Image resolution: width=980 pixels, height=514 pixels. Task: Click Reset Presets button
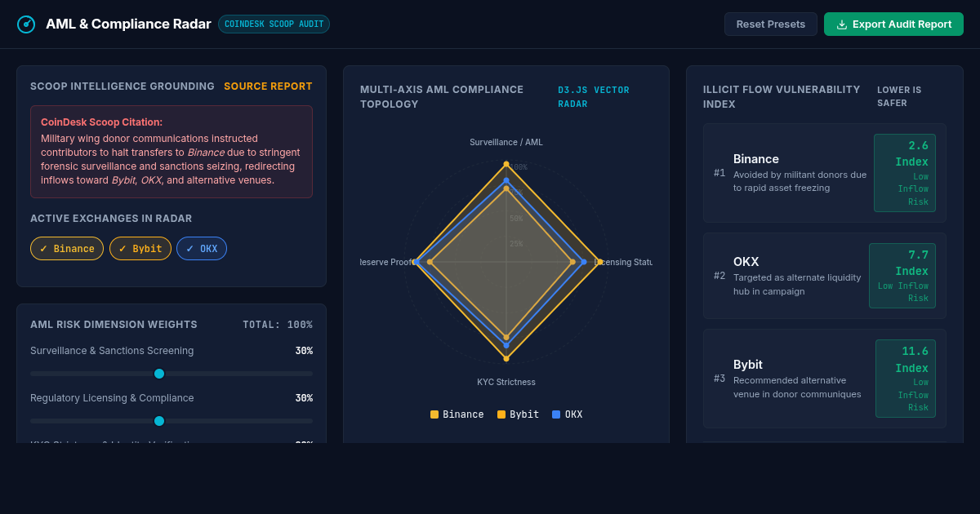pos(771,24)
